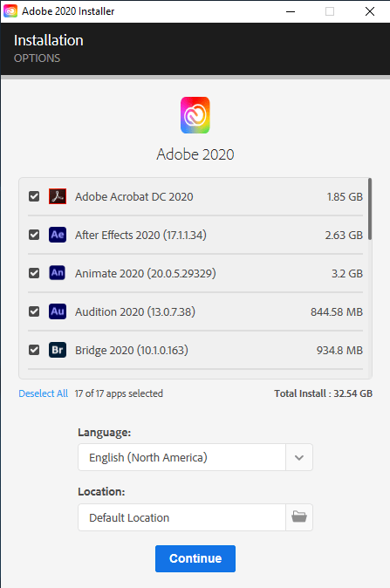Image resolution: width=390 pixels, height=588 pixels.
Task: Click the app list scrollbar thumb
Action: point(370,209)
